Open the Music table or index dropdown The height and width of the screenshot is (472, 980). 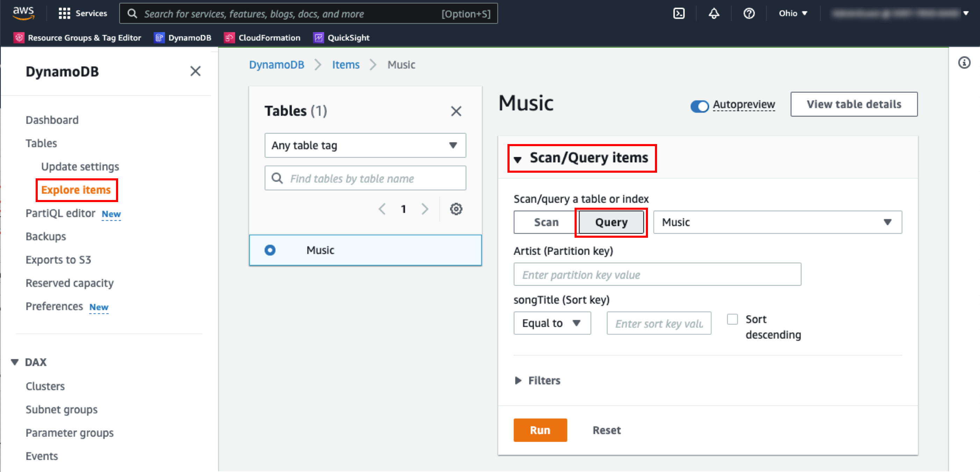777,222
